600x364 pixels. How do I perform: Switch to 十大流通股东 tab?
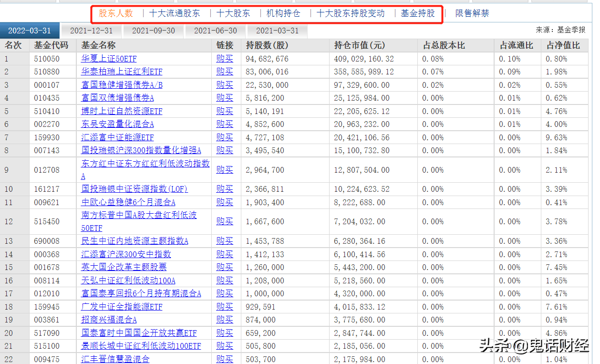point(175,13)
